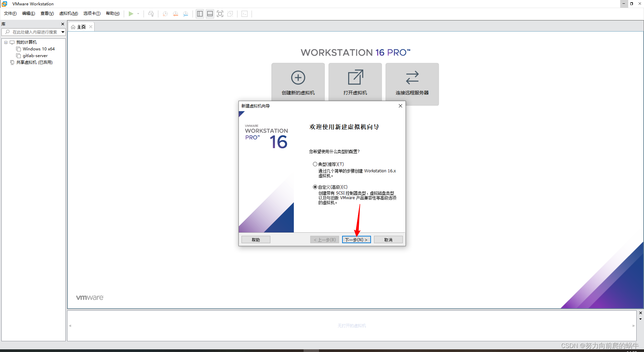Toggle the thumbnail bar view icon

pyautogui.click(x=210, y=14)
